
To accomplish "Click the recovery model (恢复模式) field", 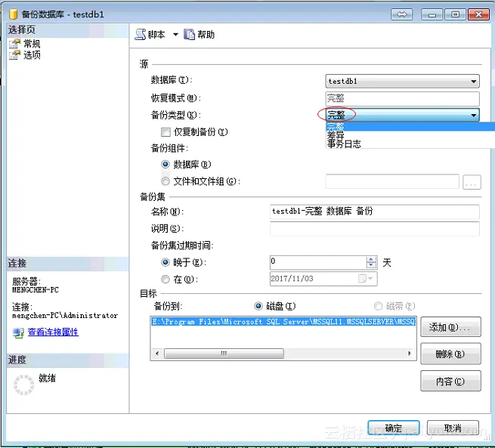I will pos(402,98).
